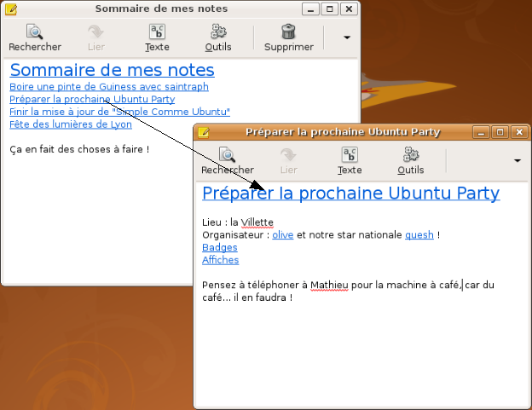Open Texte formatting in Sommaire window
Viewport: 532px width, 410px height.
(x=157, y=33)
